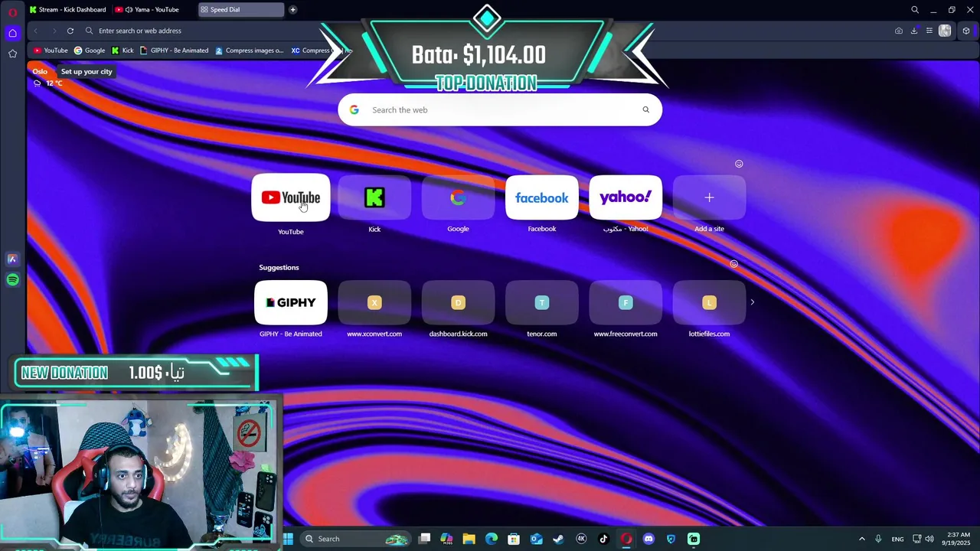The image size is (980, 551).
Task: Go forward with the forward arrow
Action: [x=54, y=31]
